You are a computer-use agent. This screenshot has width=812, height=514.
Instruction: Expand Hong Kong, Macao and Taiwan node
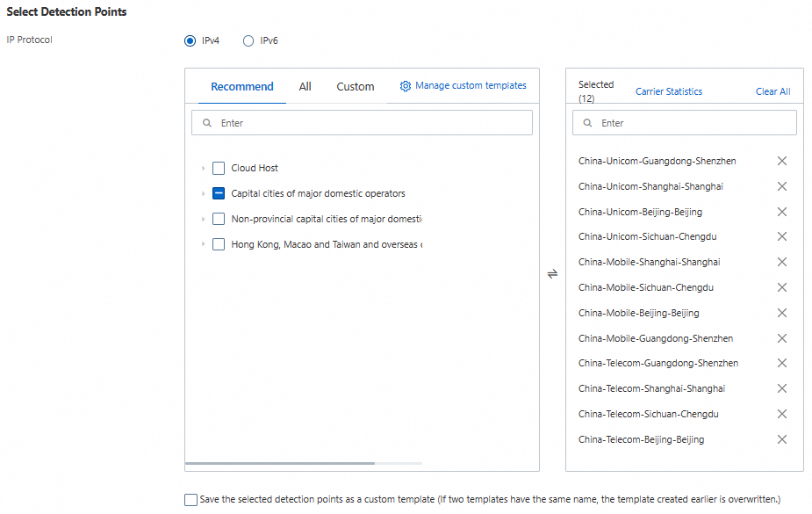click(204, 244)
